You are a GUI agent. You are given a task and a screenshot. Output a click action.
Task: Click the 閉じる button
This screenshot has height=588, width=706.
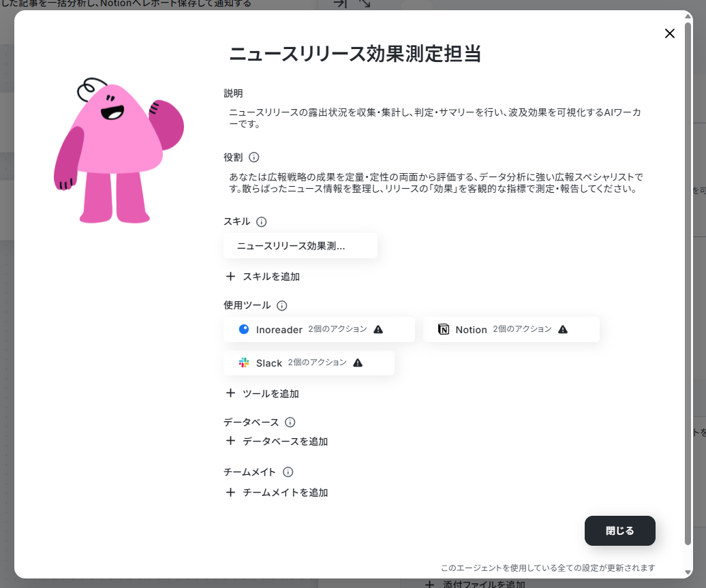(619, 531)
